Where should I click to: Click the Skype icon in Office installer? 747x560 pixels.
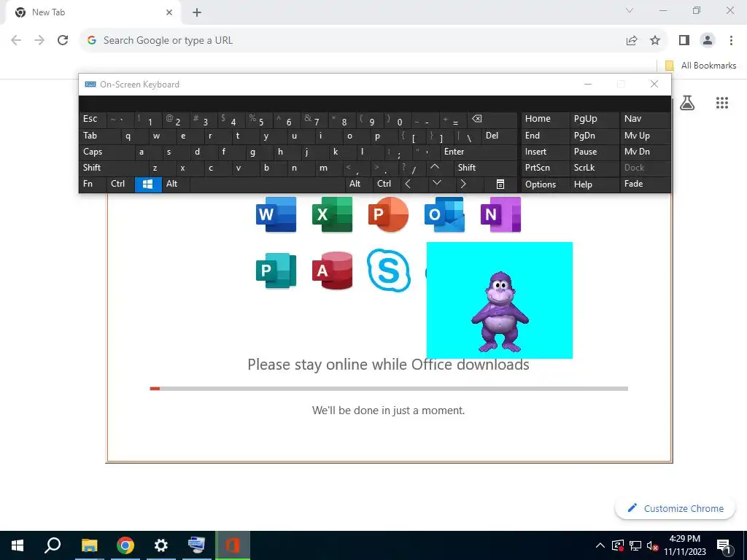389,271
